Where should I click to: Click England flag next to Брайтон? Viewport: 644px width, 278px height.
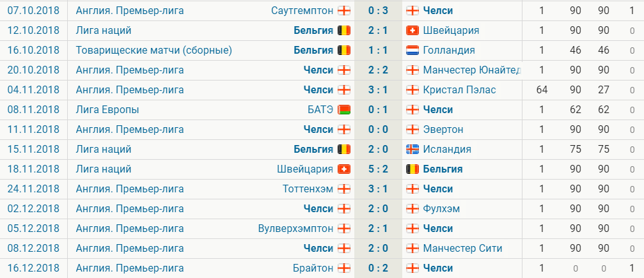344,268
